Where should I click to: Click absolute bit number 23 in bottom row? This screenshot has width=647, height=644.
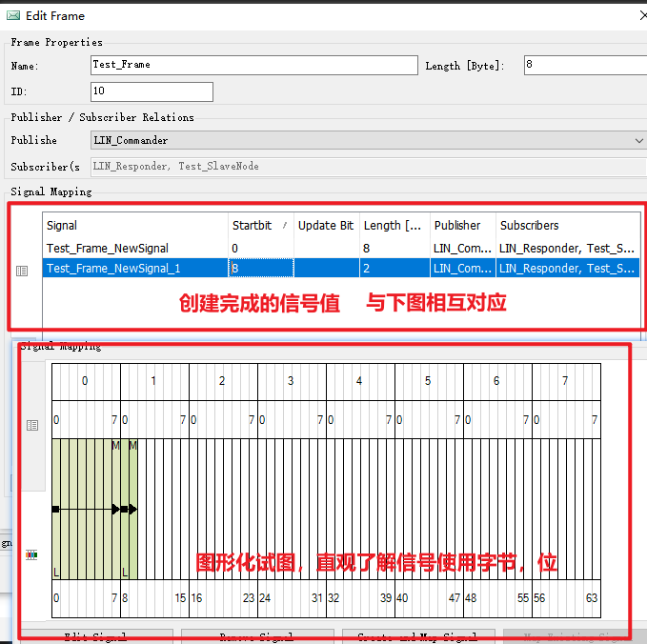(249, 598)
